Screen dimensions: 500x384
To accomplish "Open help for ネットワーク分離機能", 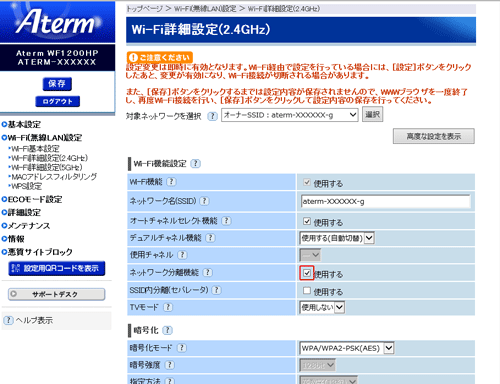I will pos(207,272).
